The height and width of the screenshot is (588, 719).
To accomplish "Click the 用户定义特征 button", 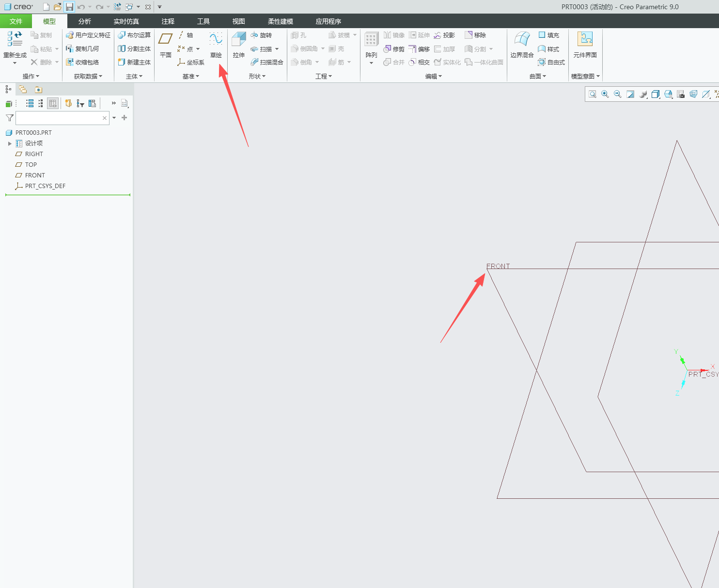I will 88,35.
